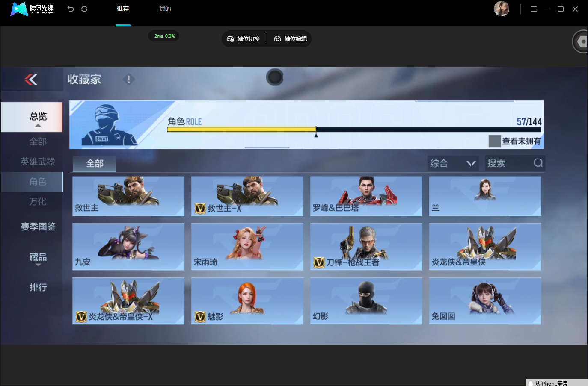Viewport: 588px width, 386px height.
Task: Click the V badge on 炎龙侠&帝皇侠-X
Action: click(x=81, y=317)
